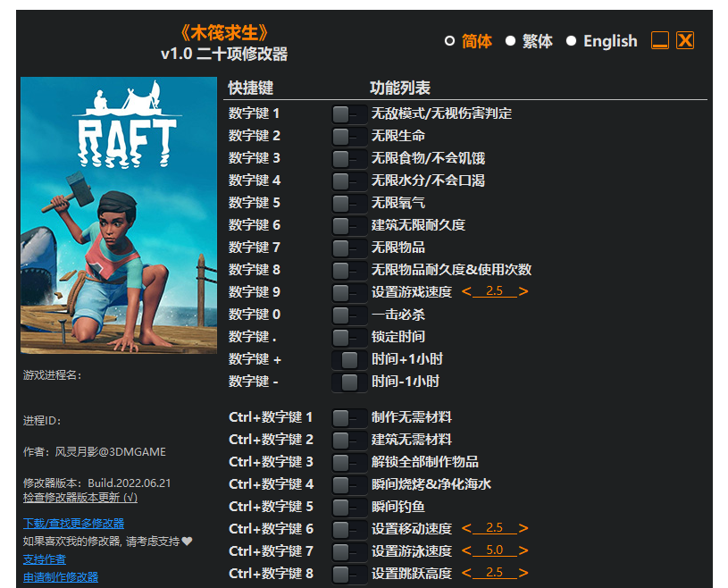Click the 数字键 1 hotkey label
Image resolution: width=728 pixels, height=588 pixels.
pos(254,113)
